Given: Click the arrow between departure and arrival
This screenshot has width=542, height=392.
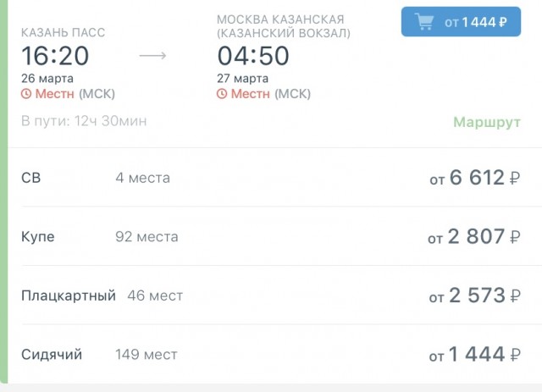Looking at the screenshot, I should 152,56.
